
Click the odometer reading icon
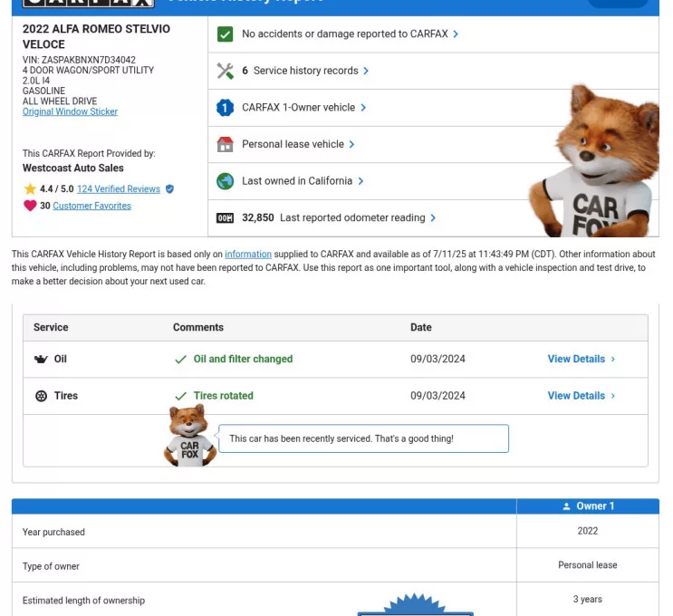(x=226, y=218)
